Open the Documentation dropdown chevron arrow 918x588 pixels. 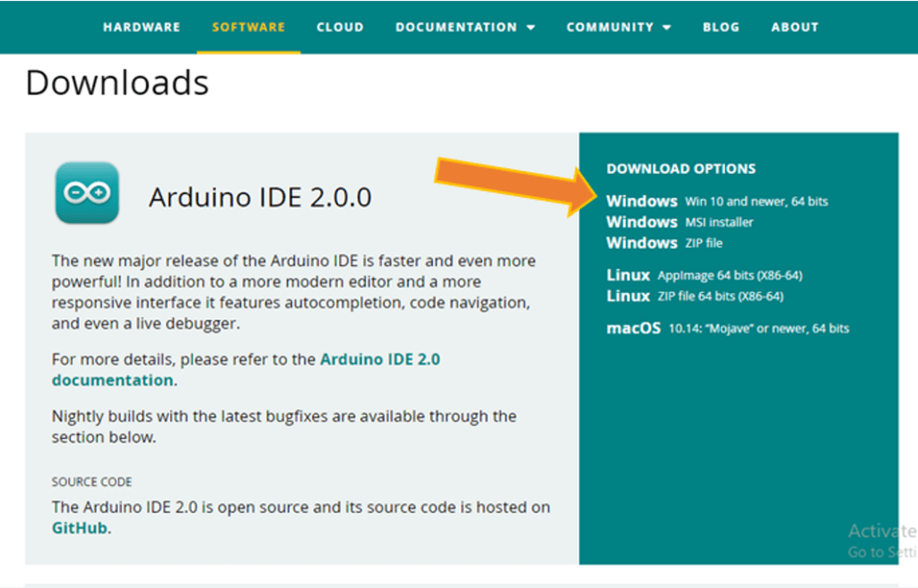529,27
